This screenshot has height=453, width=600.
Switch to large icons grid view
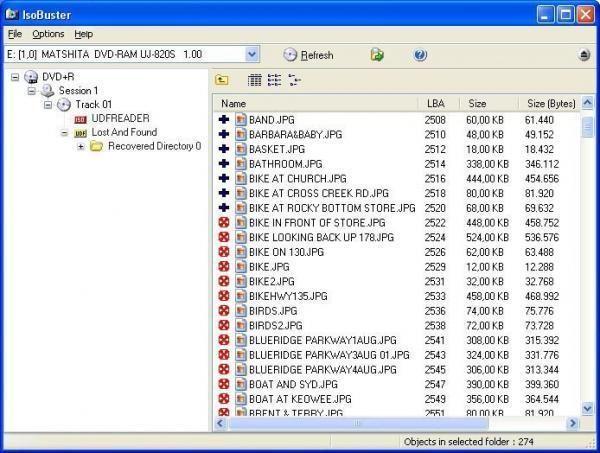[x=254, y=80]
